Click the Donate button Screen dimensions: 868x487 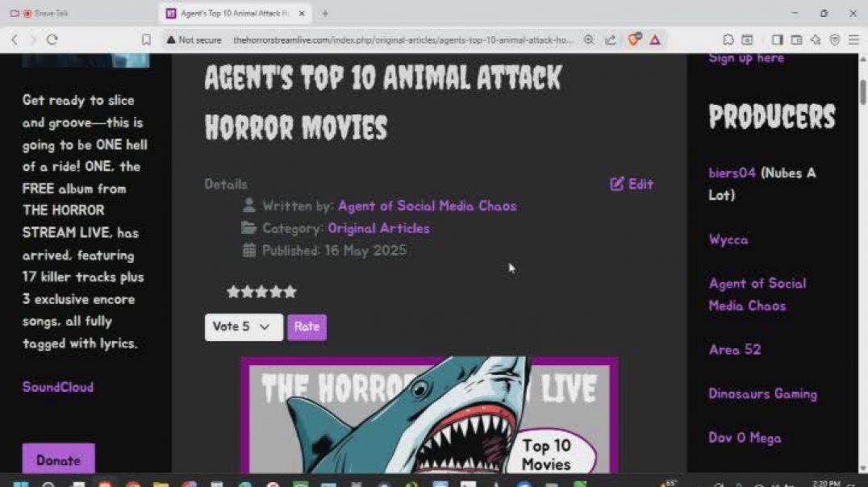coord(58,460)
